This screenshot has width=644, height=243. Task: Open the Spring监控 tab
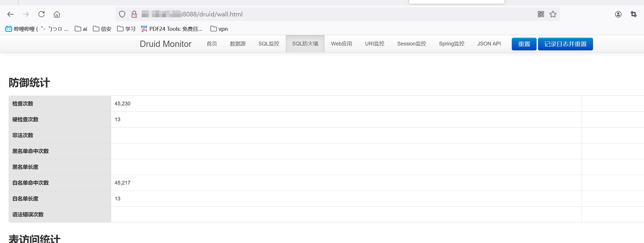[452, 44]
